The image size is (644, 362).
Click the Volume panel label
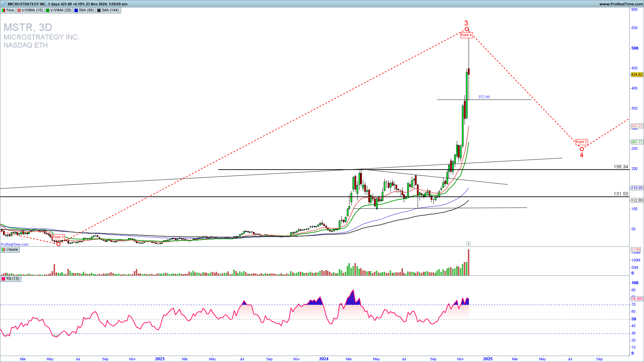(10, 250)
